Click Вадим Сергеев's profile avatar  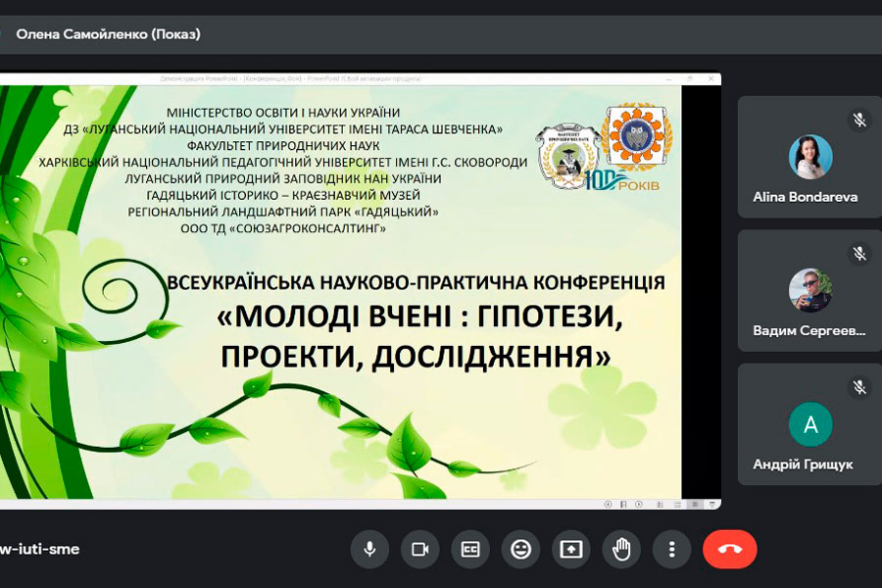810,290
